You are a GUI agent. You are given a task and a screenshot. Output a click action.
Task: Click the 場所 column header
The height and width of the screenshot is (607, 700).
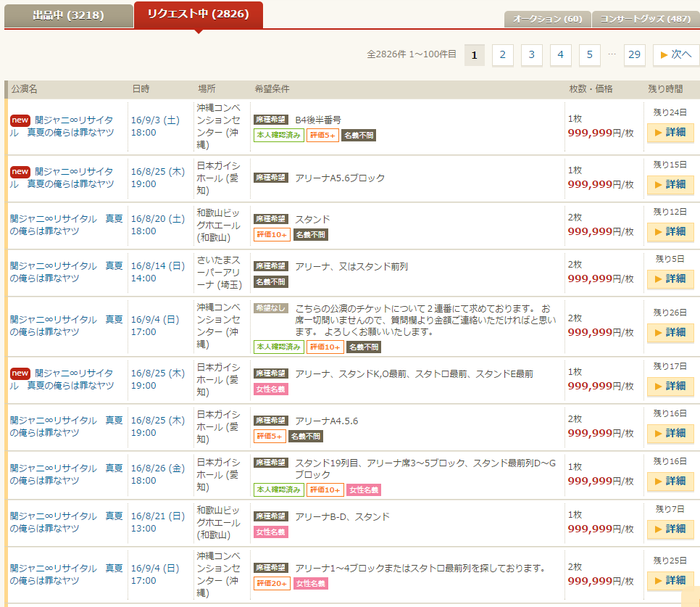pyautogui.click(x=207, y=89)
